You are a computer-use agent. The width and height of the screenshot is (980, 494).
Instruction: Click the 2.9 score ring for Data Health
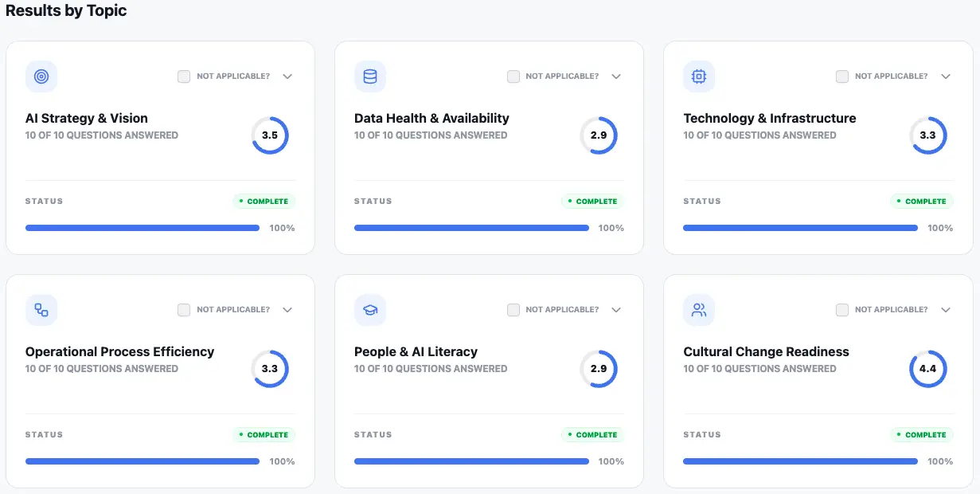tap(599, 135)
